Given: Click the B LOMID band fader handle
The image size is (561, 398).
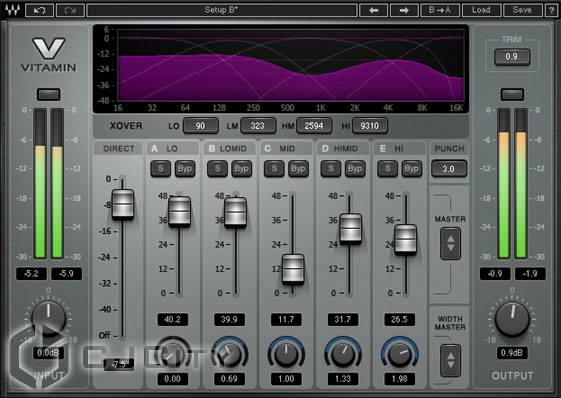Looking at the screenshot, I should coord(235,212).
